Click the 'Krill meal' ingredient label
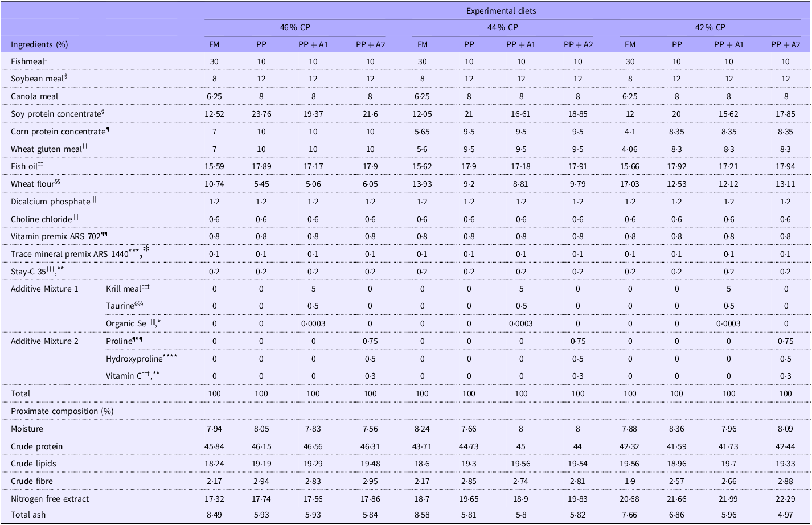This screenshot has height=525, width=812. pos(124,289)
